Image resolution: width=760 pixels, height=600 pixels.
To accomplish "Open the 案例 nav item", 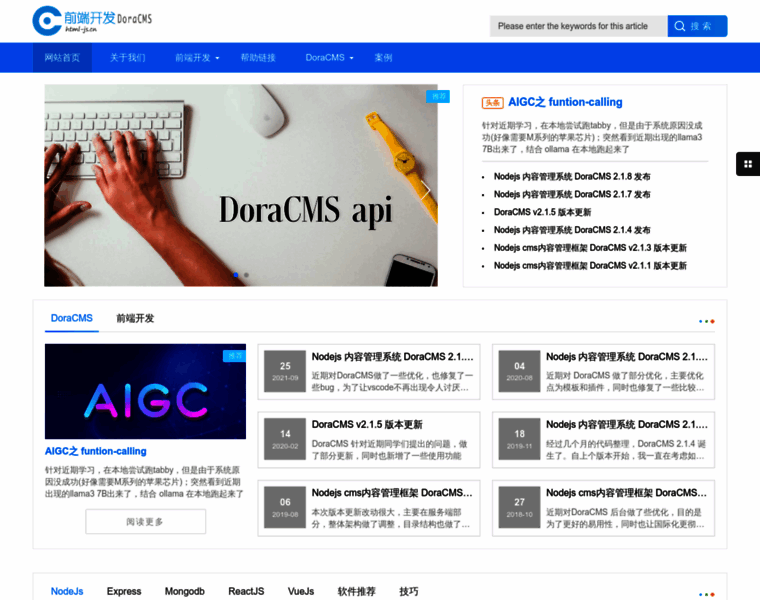I will (x=383, y=58).
